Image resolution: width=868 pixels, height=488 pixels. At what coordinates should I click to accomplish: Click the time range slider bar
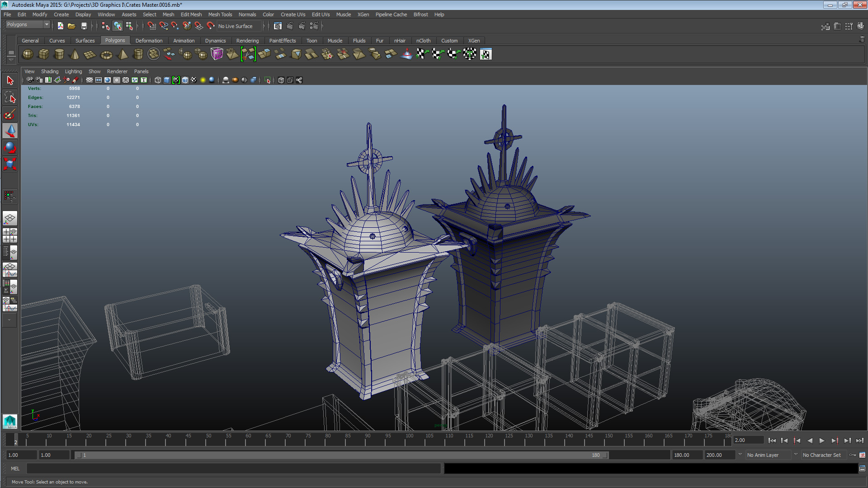click(x=341, y=455)
